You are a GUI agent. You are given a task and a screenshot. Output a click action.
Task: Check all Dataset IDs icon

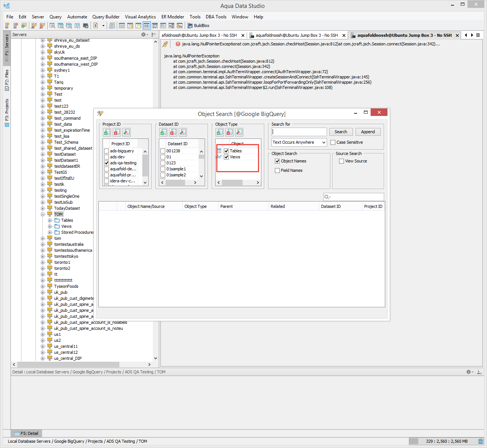point(163,132)
